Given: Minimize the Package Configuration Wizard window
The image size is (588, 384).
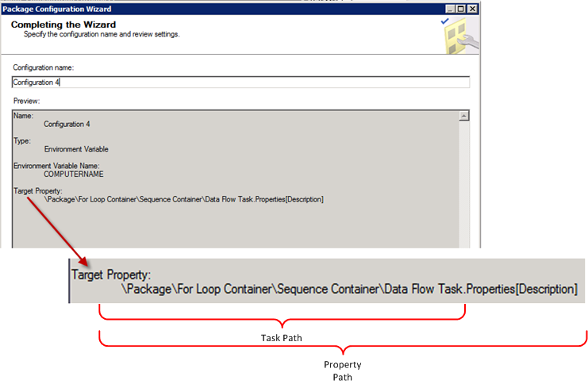Looking at the screenshot, I should [x=451, y=9].
